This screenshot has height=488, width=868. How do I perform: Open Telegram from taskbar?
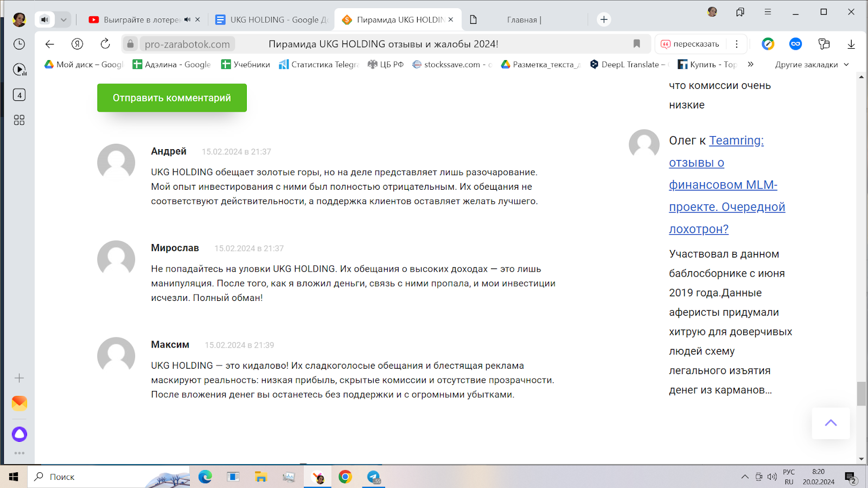click(x=373, y=477)
